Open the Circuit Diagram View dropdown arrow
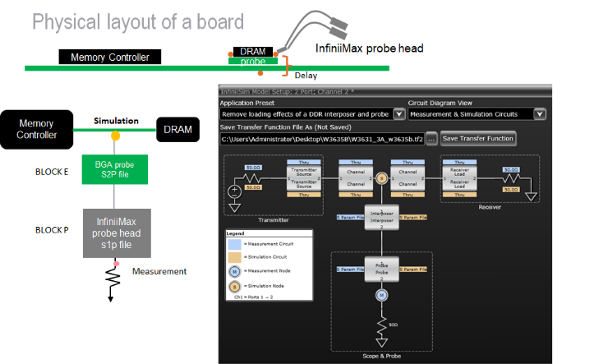 point(539,114)
